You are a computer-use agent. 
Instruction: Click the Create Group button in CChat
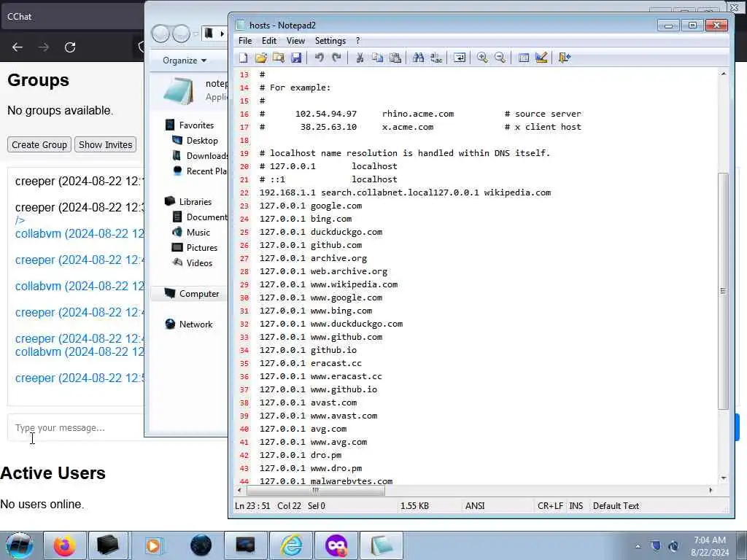pos(39,145)
